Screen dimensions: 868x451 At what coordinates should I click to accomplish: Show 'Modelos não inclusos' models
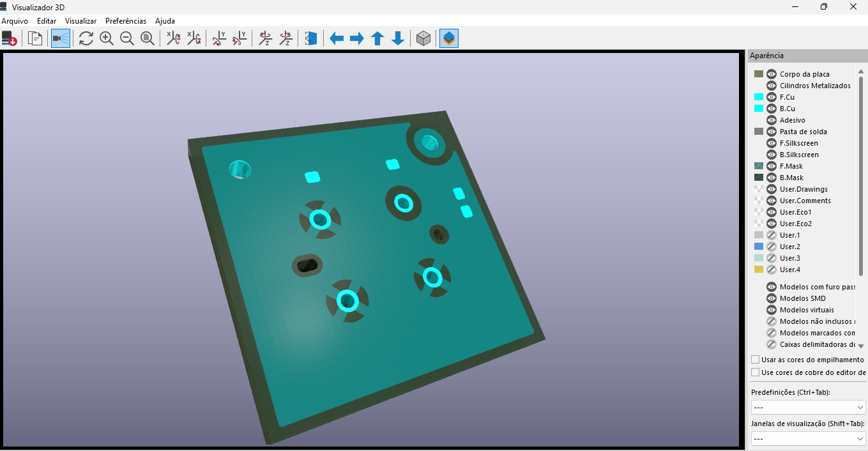click(772, 321)
